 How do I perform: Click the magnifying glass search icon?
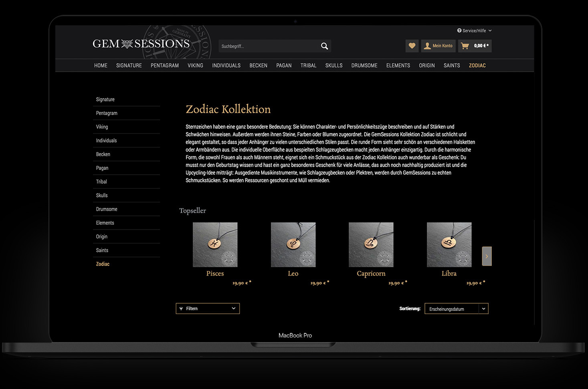pyautogui.click(x=324, y=46)
